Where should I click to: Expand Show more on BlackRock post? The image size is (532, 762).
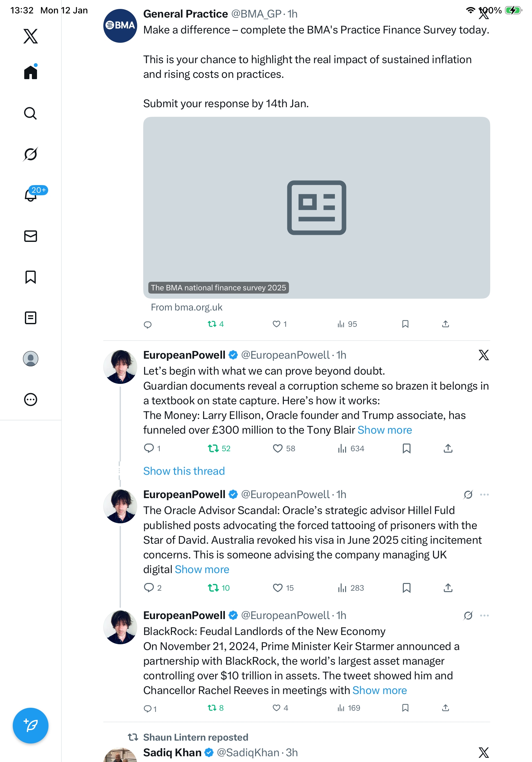[380, 690]
